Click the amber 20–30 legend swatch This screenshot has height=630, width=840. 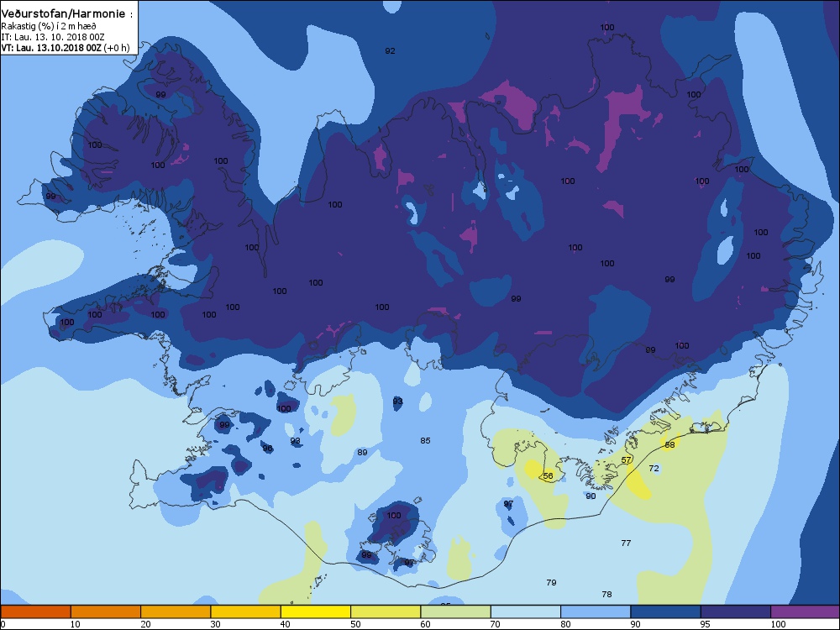tap(176, 612)
